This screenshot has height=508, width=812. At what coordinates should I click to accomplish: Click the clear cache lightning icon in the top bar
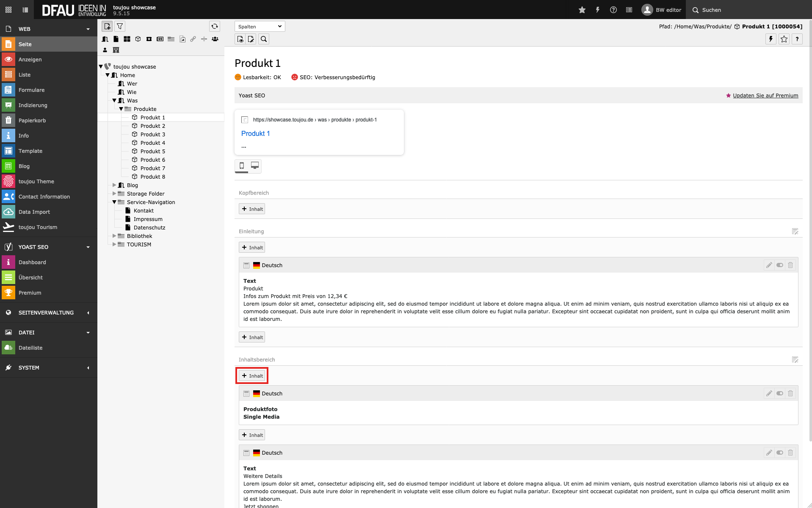[x=597, y=10]
